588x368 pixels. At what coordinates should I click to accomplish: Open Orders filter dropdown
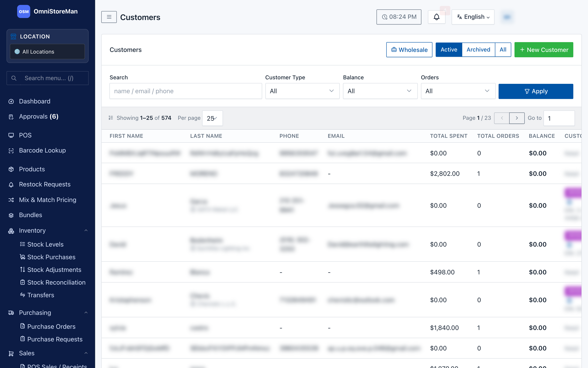(x=458, y=91)
